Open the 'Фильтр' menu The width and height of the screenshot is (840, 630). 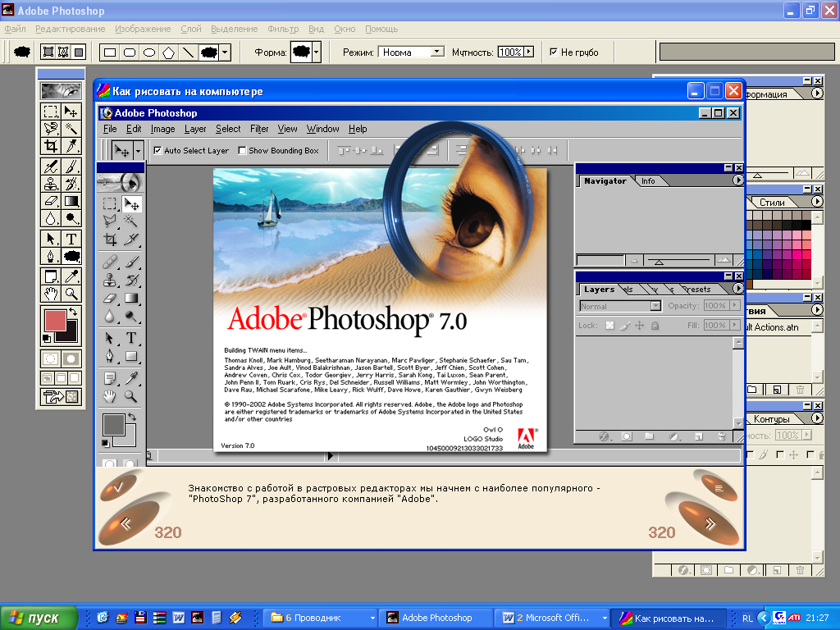283,29
